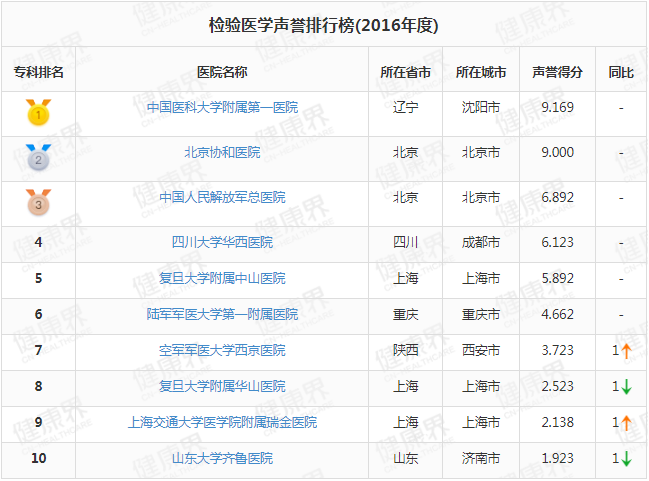This screenshot has width=649, height=481.
Task: Click the orange up arrow for rank 9
Action: [x=626, y=422]
